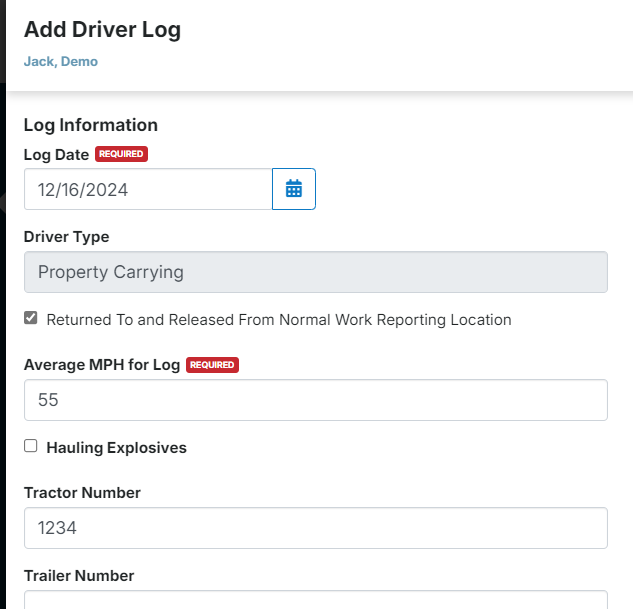Image resolution: width=633 pixels, height=609 pixels.
Task: Select the Log Date label
Action: tap(56, 155)
